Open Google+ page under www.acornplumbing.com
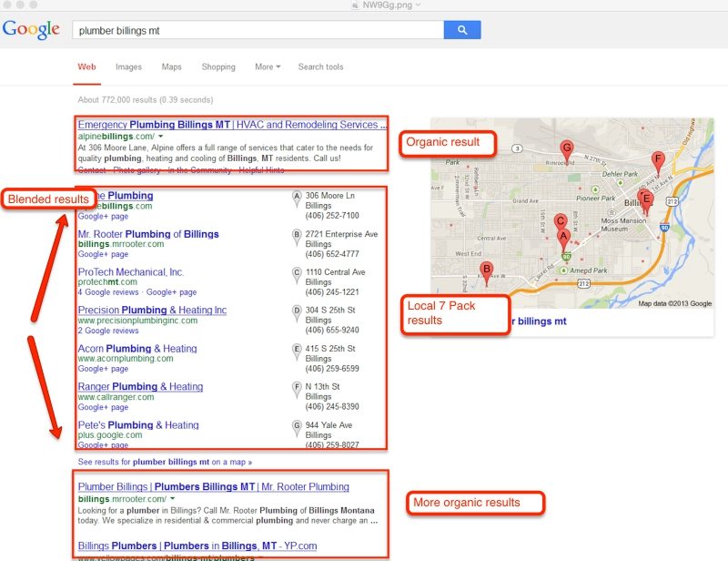This screenshot has width=728, height=561. click(x=103, y=369)
